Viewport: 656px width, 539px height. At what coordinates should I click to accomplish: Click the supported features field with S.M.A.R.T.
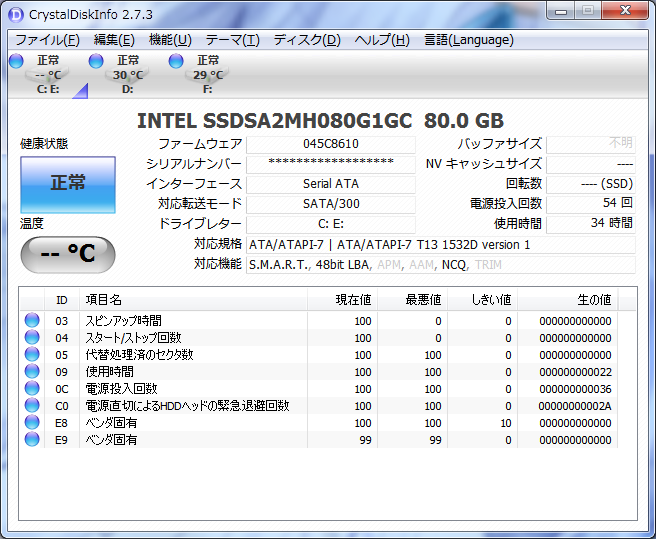click(x=441, y=265)
